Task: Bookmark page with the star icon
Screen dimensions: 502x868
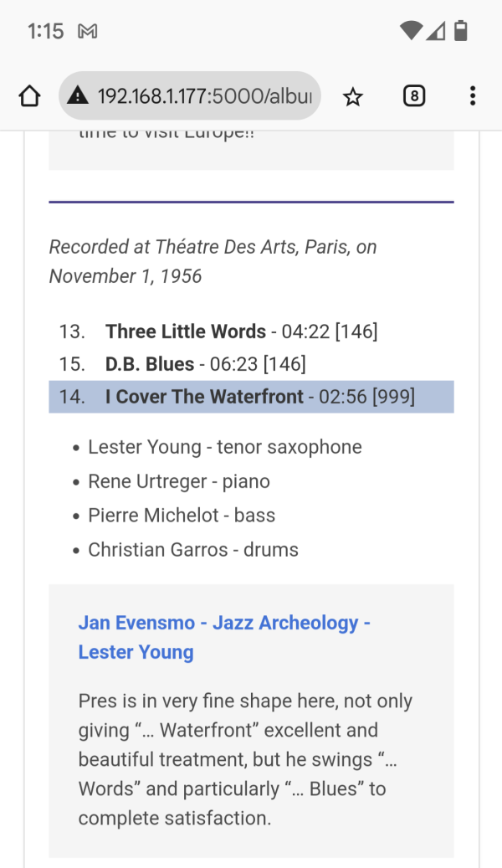Action: (x=352, y=97)
